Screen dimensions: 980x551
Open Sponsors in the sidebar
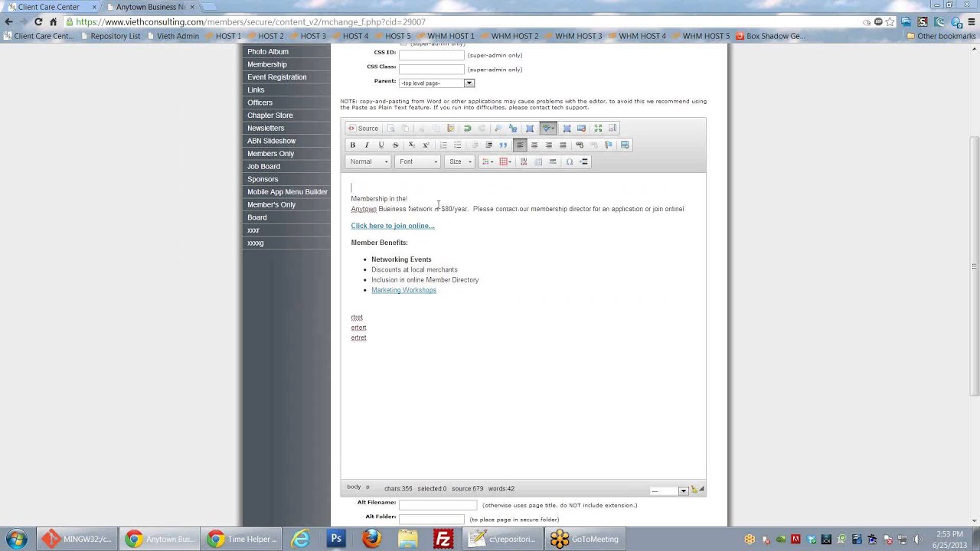click(263, 179)
